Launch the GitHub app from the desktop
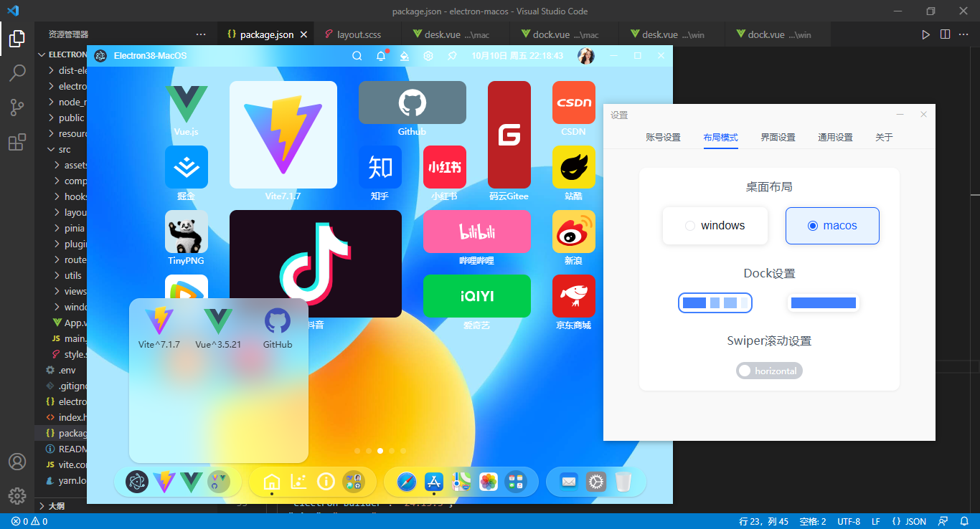This screenshot has height=529, width=980. point(412,103)
